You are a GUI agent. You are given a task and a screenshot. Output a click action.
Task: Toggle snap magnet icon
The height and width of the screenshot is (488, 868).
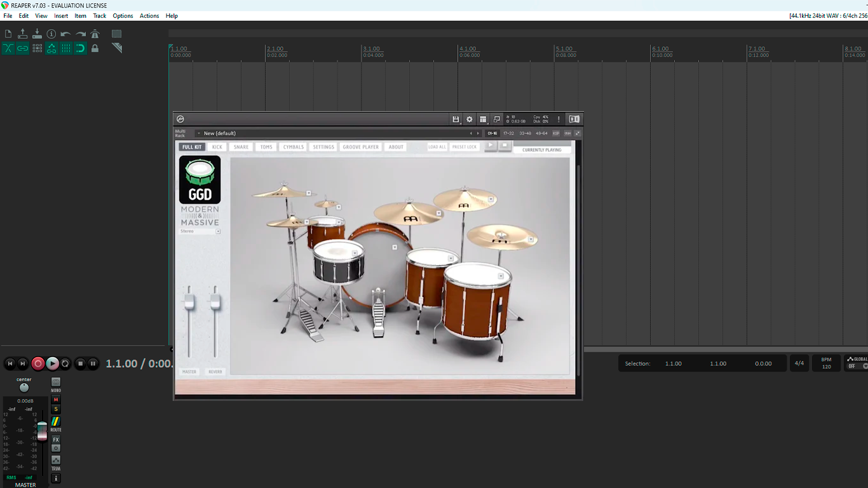[81, 48]
